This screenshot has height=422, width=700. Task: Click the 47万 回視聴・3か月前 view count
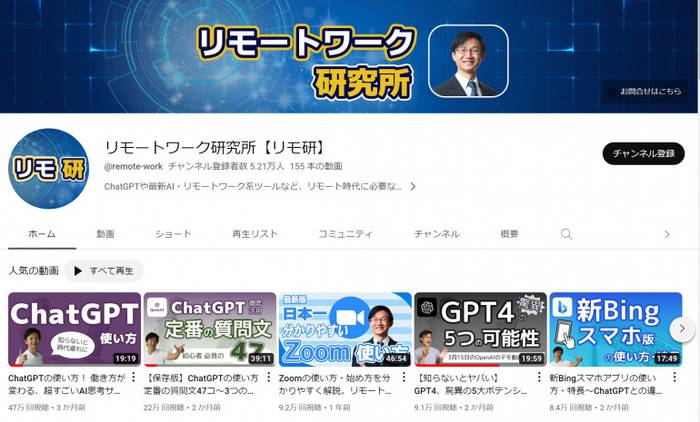(x=47, y=407)
